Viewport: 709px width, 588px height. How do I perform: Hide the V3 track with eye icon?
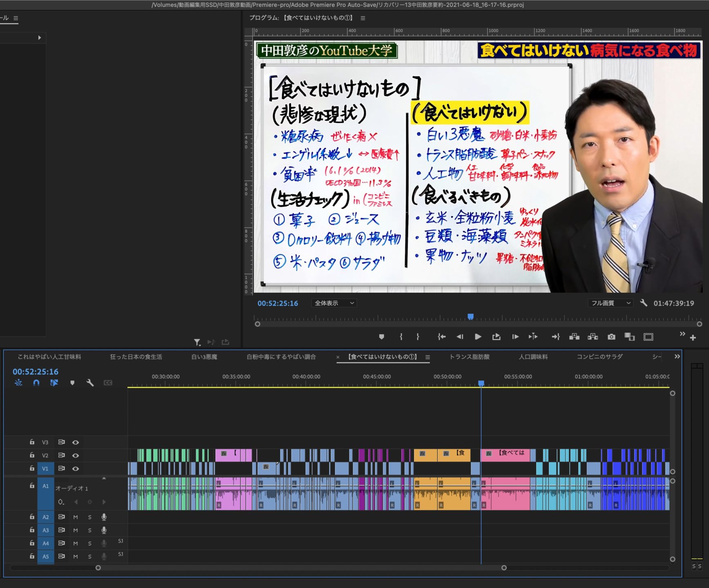coord(76,442)
